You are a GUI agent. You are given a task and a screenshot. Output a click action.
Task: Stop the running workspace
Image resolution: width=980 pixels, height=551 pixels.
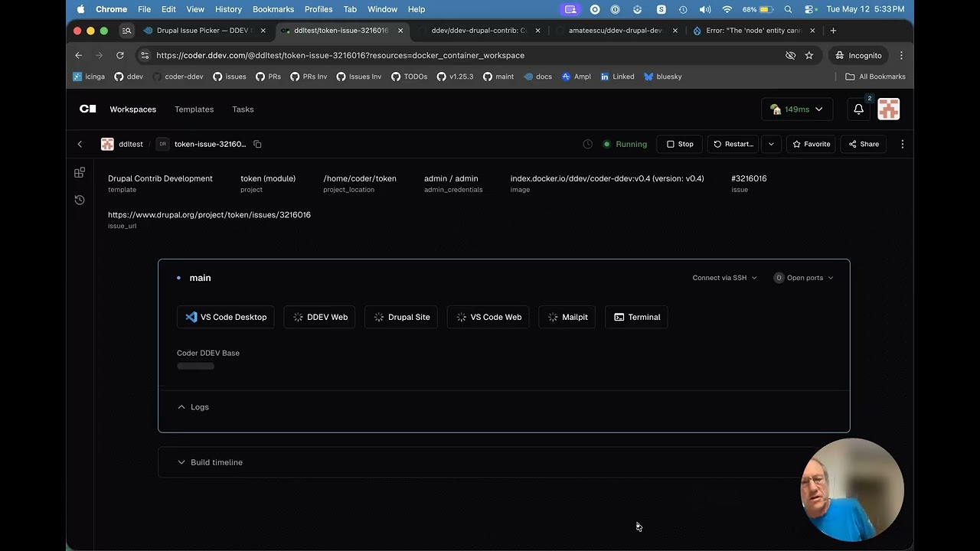(679, 144)
